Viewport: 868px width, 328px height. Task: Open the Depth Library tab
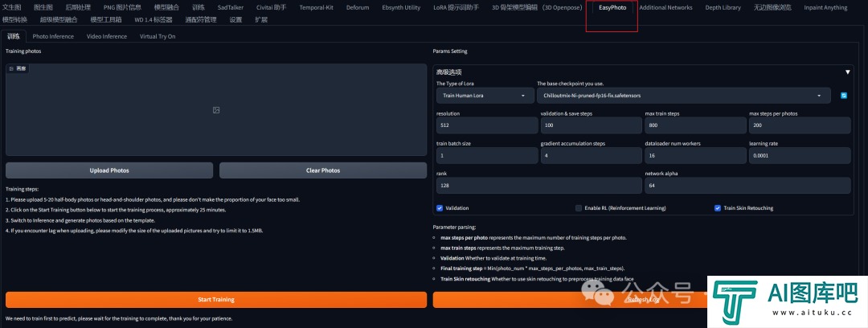pos(723,8)
